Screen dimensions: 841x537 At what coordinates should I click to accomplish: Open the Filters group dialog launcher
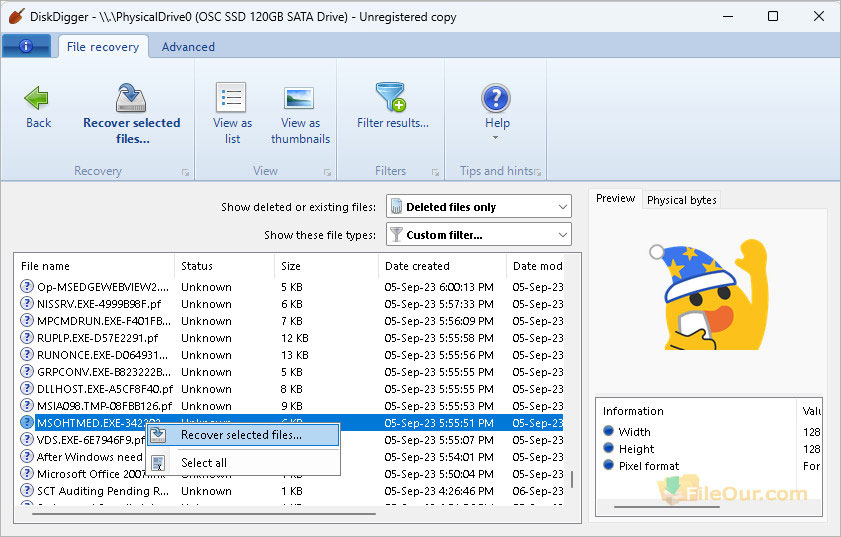(x=435, y=172)
